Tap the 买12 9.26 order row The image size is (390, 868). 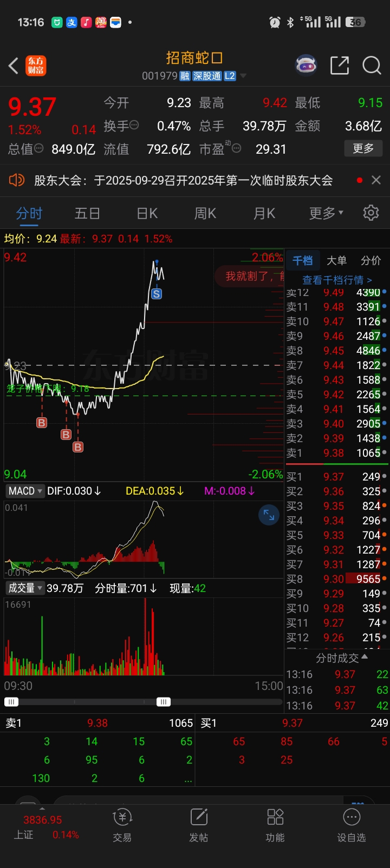click(336, 637)
